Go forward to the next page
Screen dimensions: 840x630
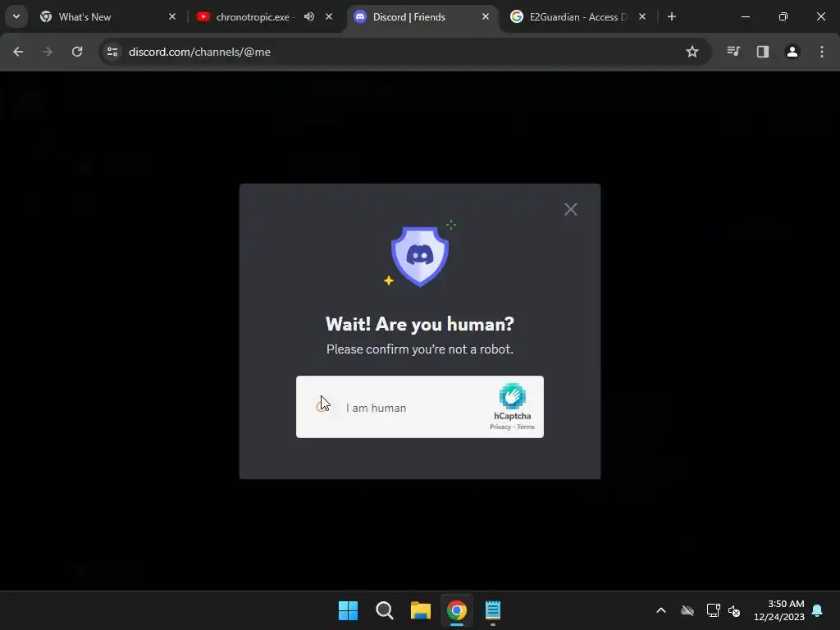48,52
